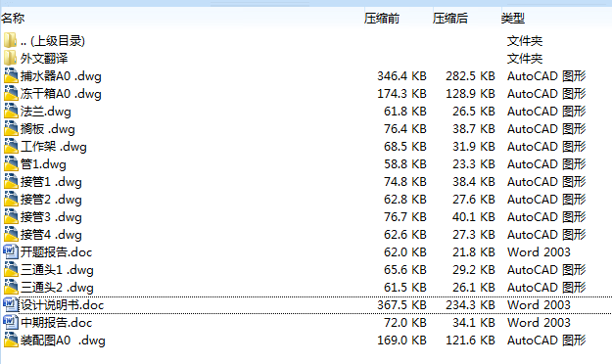612x364 pixels.
Task: Click the 282.5 KB compressed size value
Action: [470, 75]
